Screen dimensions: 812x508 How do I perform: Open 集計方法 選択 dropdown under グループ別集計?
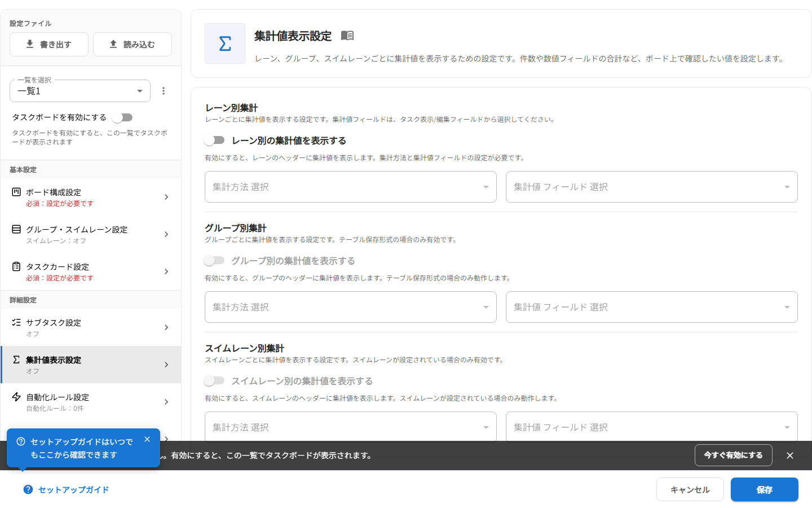tap(351, 307)
